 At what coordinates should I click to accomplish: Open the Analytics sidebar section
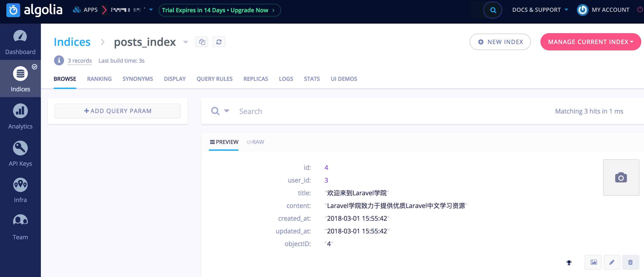pos(20,116)
